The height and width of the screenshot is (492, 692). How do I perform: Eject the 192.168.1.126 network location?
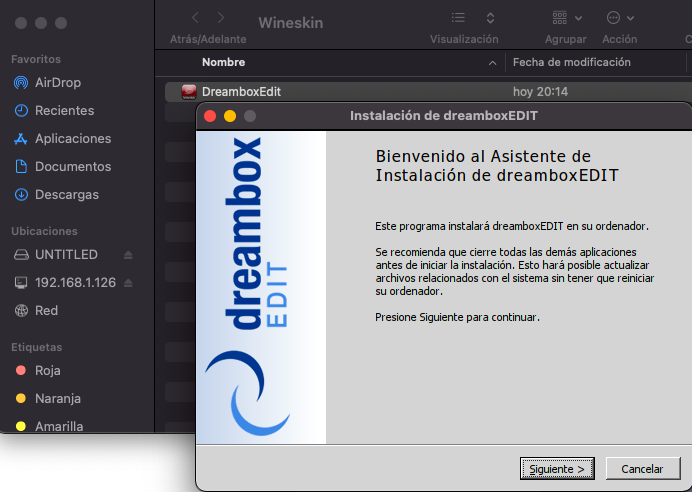coord(127,283)
